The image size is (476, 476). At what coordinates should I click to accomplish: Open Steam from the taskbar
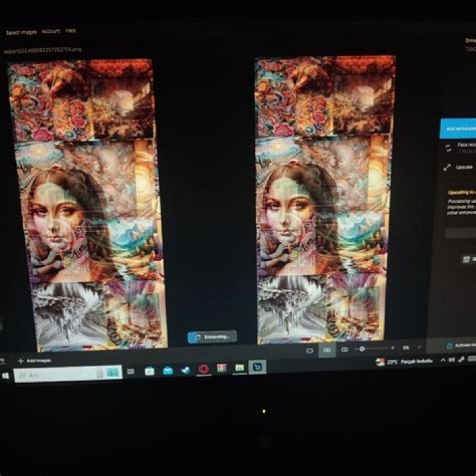tap(186, 370)
